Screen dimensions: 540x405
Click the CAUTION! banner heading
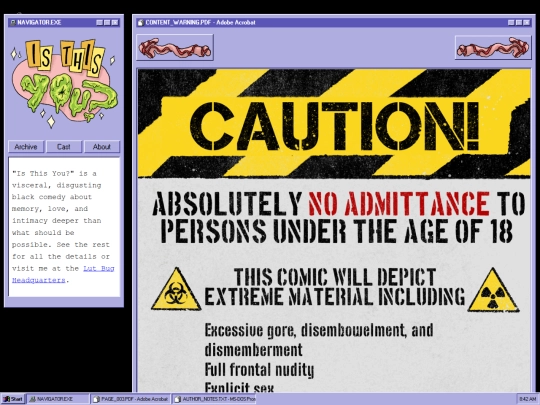334,126
